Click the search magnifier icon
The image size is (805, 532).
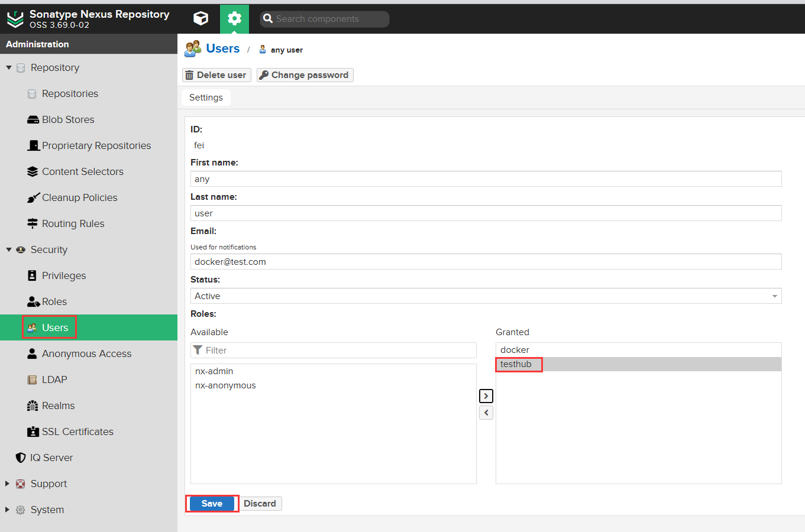(268, 19)
